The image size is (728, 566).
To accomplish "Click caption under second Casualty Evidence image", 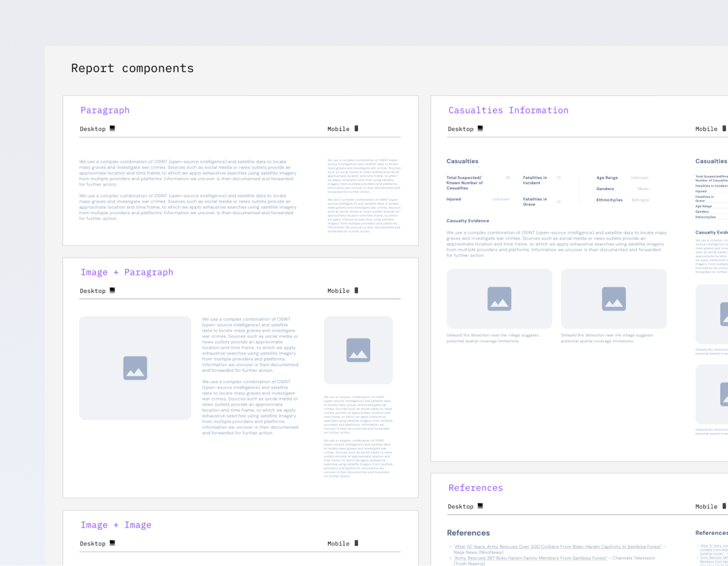I will 607,338.
